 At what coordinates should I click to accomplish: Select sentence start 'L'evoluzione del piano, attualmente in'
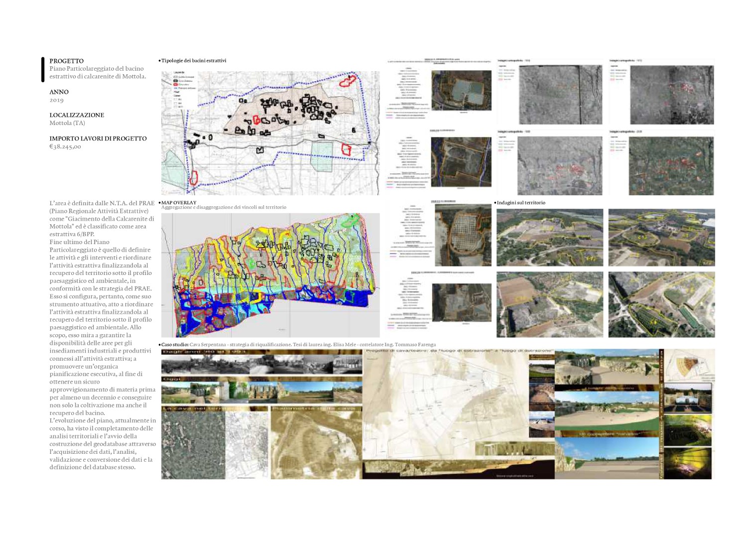coord(103,420)
